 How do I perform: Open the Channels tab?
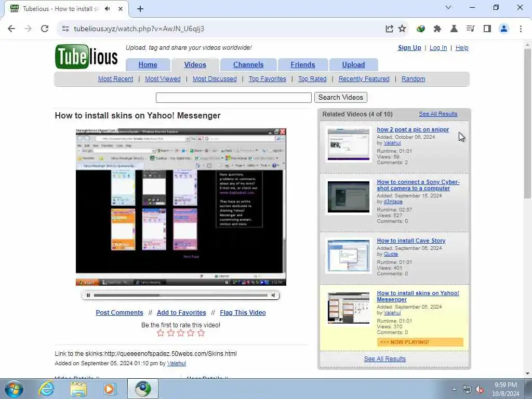coord(248,65)
